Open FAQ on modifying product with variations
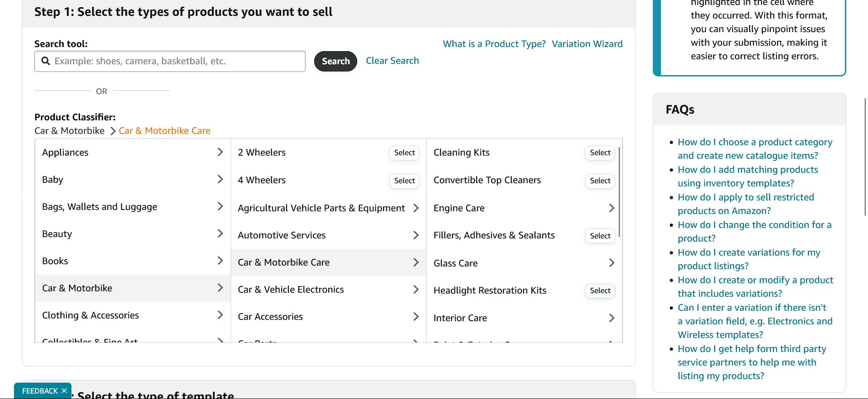Viewport: 868px width, 399px height. (x=755, y=287)
